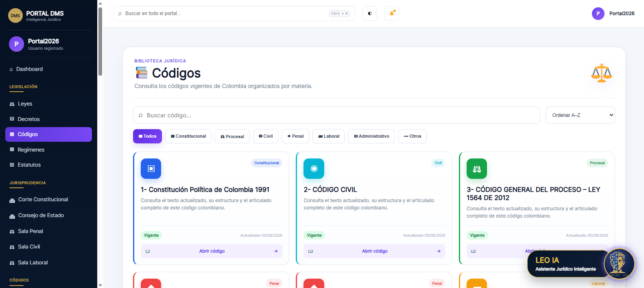Select Códigos in the sidebar
This screenshot has height=288, width=644.
48,134
